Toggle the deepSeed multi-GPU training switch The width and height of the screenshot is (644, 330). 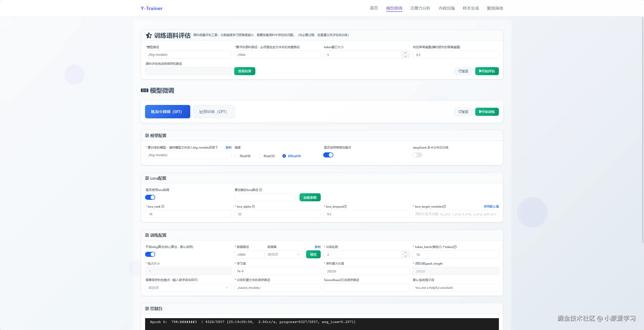pos(417,155)
